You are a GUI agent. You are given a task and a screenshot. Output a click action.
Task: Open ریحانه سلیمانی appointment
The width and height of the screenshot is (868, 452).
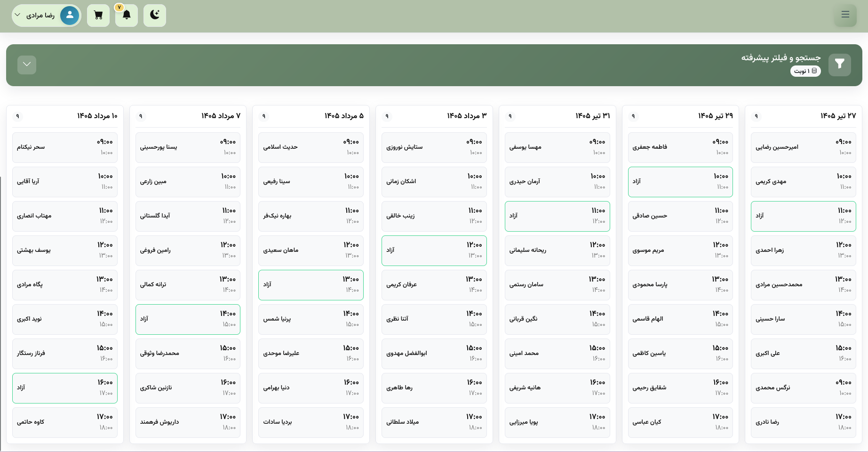(x=557, y=250)
